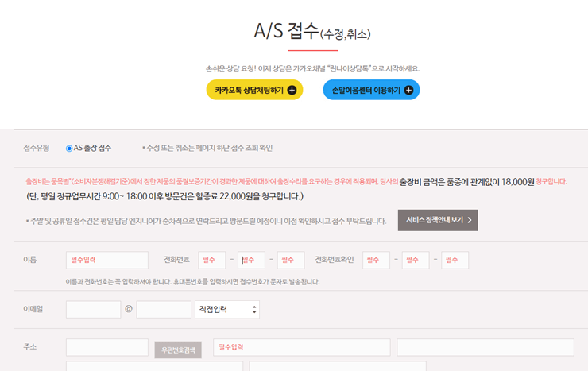Image resolution: width=588 pixels, height=371 pixels.
Task: Click note about 수정 또는 취소 조회 확인
Action: (x=207, y=148)
